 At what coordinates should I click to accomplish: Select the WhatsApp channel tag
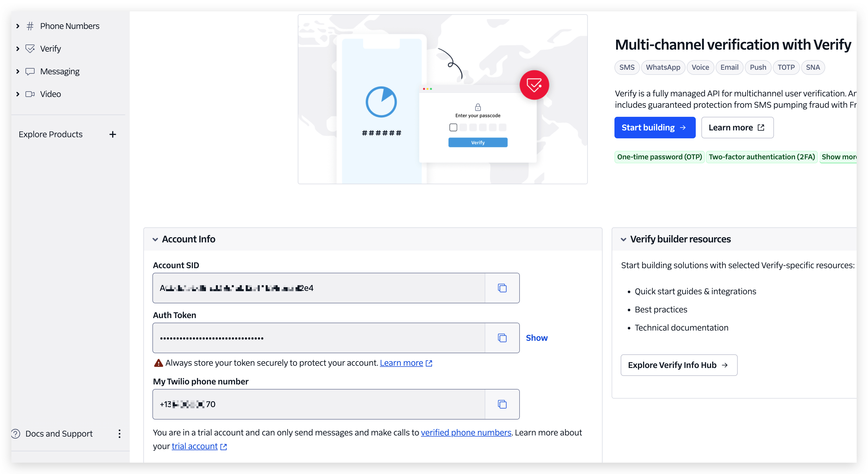(663, 67)
